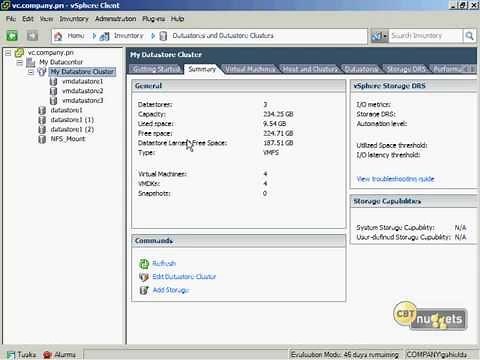Click Datastores and Datastore Clusters breadcrumb label
This screenshot has width=480, height=360.
[223, 36]
